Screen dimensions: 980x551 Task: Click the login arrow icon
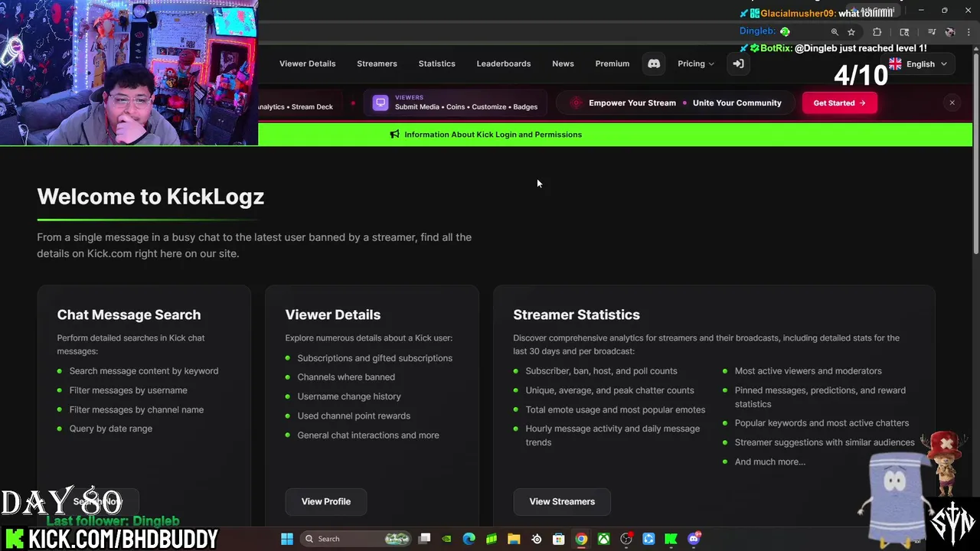pos(738,64)
